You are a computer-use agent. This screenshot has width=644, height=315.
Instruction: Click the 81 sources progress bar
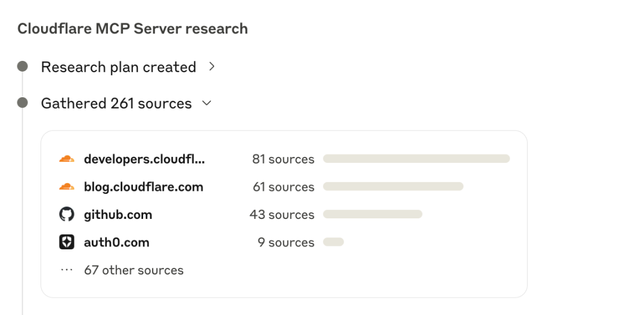416,159
